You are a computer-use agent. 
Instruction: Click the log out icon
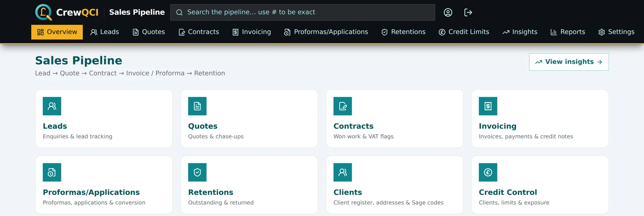[x=468, y=12]
